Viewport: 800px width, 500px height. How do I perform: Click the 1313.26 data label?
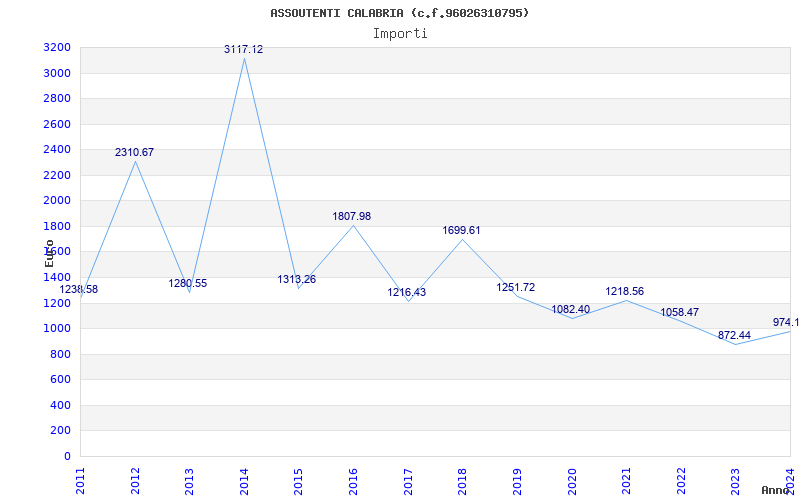[296, 279]
